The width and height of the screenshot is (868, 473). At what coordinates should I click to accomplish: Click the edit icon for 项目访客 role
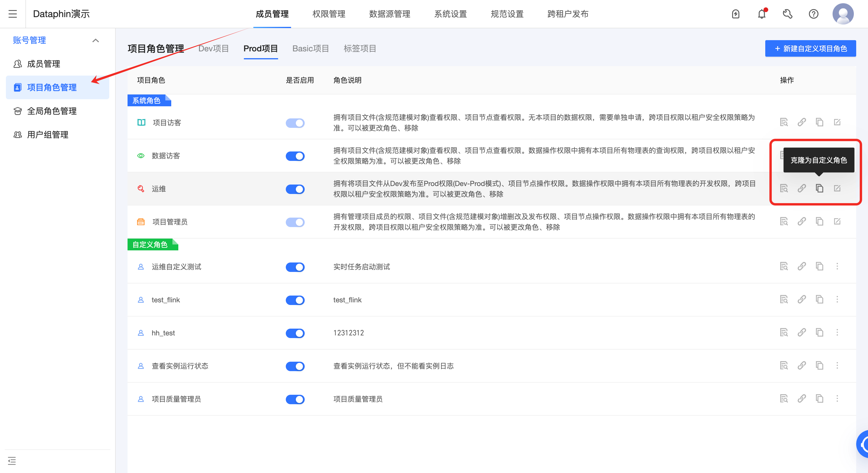pyautogui.click(x=837, y=122)
